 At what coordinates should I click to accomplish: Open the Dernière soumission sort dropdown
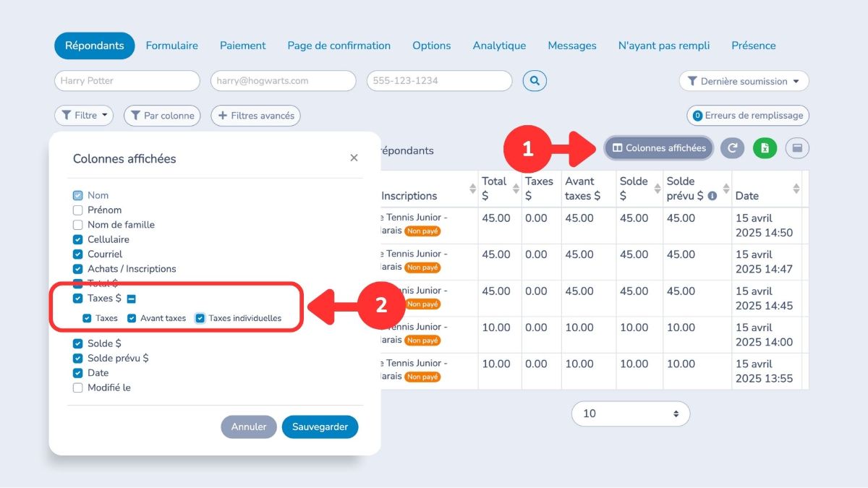pyautogui.click(x=744, y=81)
